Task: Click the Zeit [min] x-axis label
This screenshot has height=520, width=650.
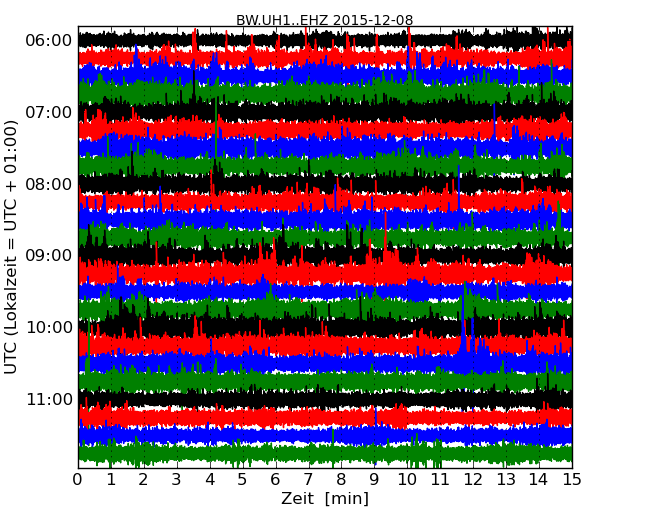Action: (324, 499)
